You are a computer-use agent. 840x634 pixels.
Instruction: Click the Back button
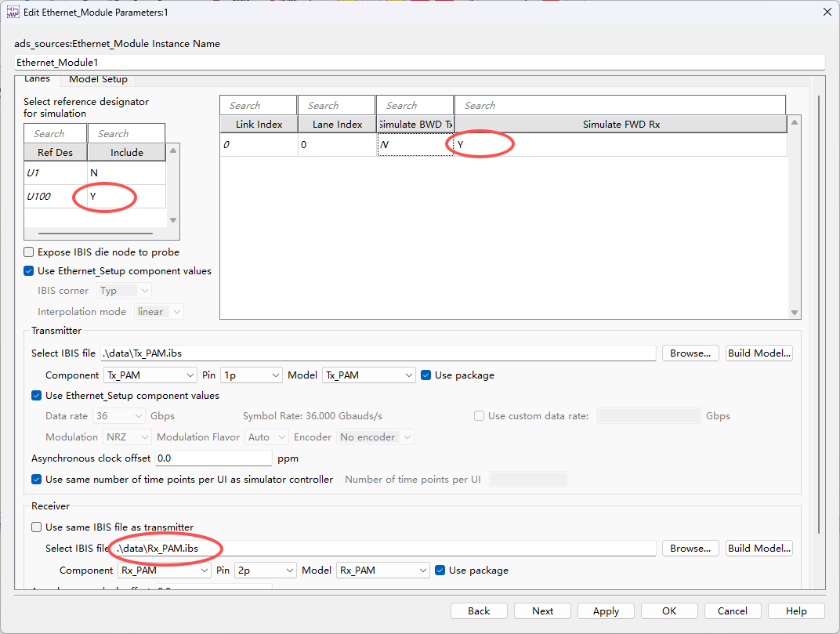coord(479,611)
